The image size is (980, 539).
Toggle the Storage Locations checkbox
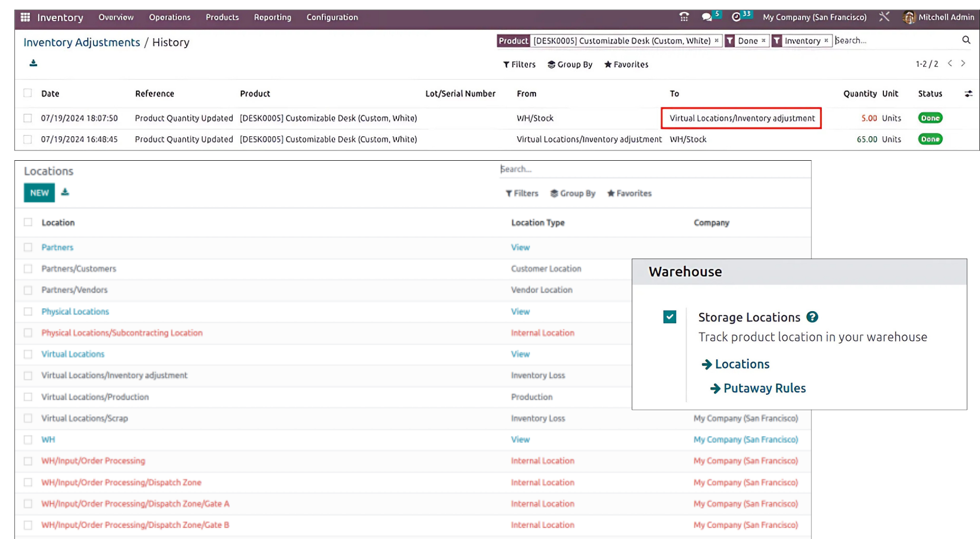(x=669, y=317)
